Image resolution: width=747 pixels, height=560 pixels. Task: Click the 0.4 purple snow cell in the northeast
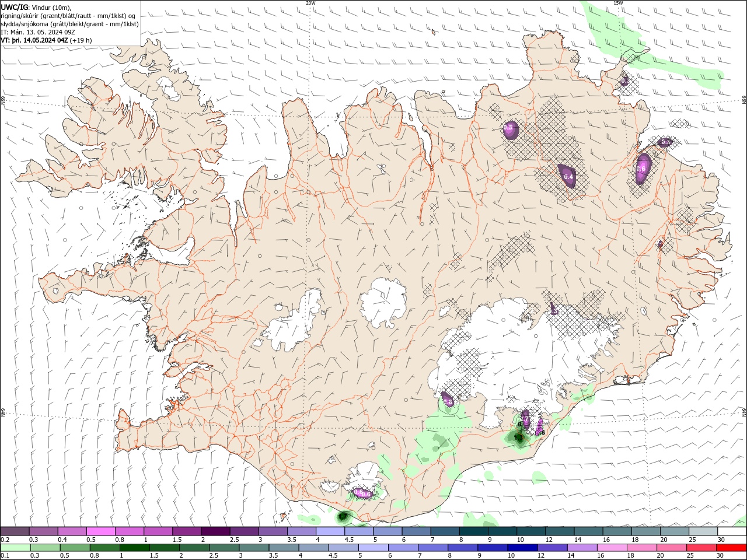[568, 177]
